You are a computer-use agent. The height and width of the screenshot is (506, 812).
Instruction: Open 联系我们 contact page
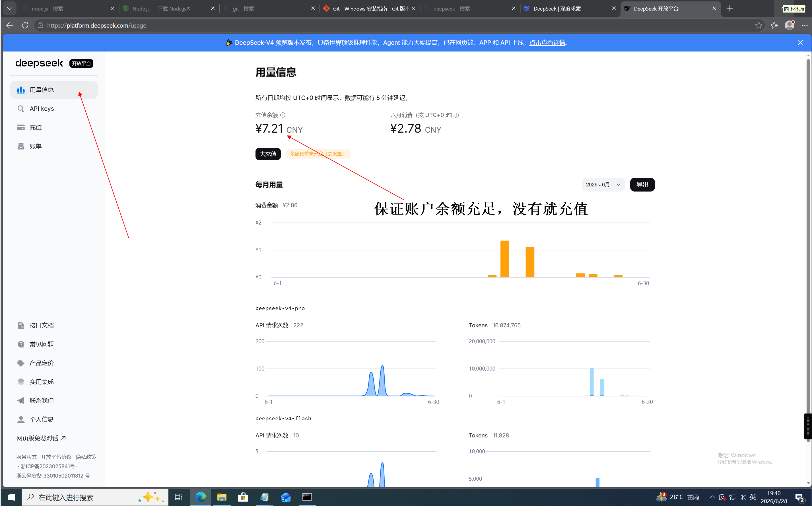click(x=54, y=400)
